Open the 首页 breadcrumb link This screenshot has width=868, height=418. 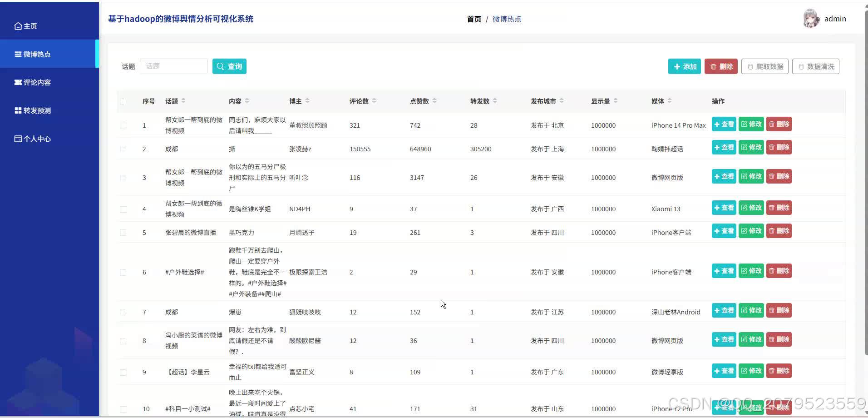click(x=473, y=19)
